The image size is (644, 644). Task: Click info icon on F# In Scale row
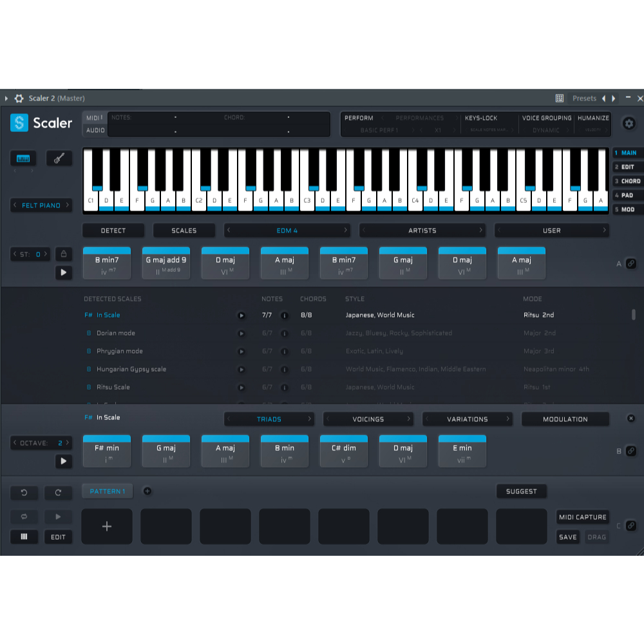point(284,316)
